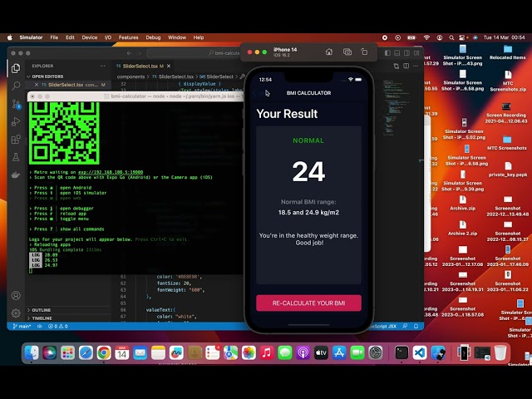Collapse the Open Editors section

pos(45,76)
